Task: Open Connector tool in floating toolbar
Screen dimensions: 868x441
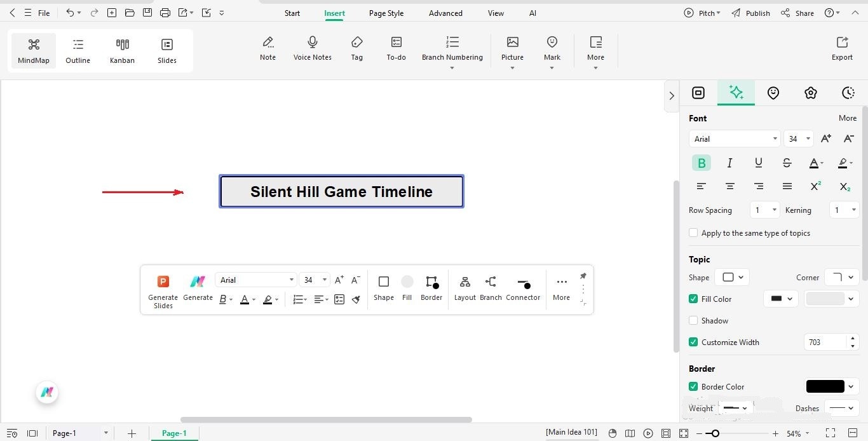Action: 523,288
